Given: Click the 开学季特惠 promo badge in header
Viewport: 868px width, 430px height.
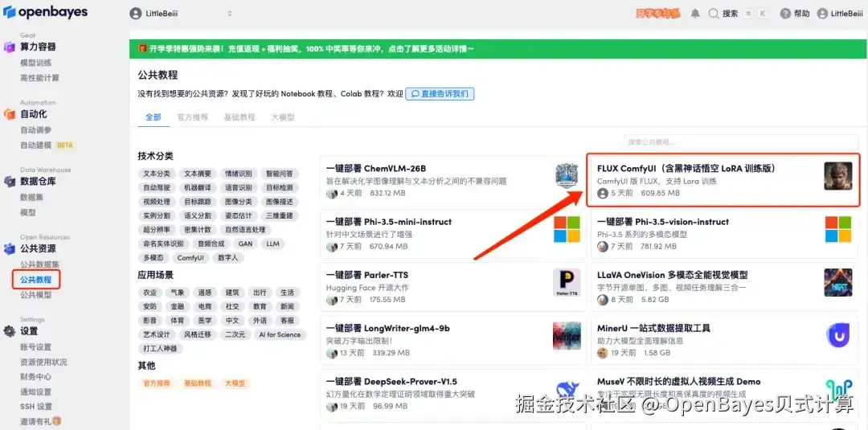Looking at the screenshot, I should (x=657, y=14).
